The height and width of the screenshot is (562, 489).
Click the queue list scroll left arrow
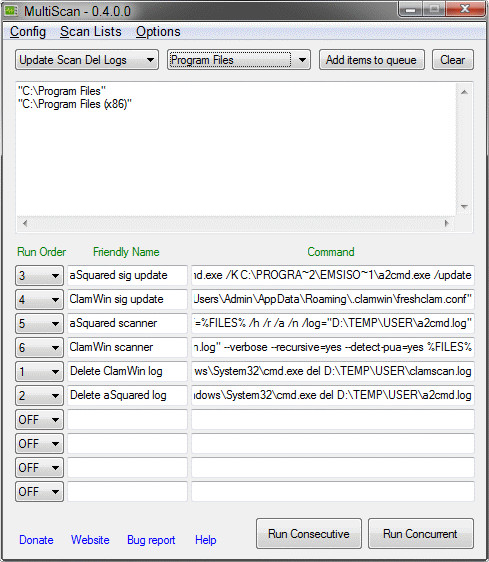(x=25, y=223)
